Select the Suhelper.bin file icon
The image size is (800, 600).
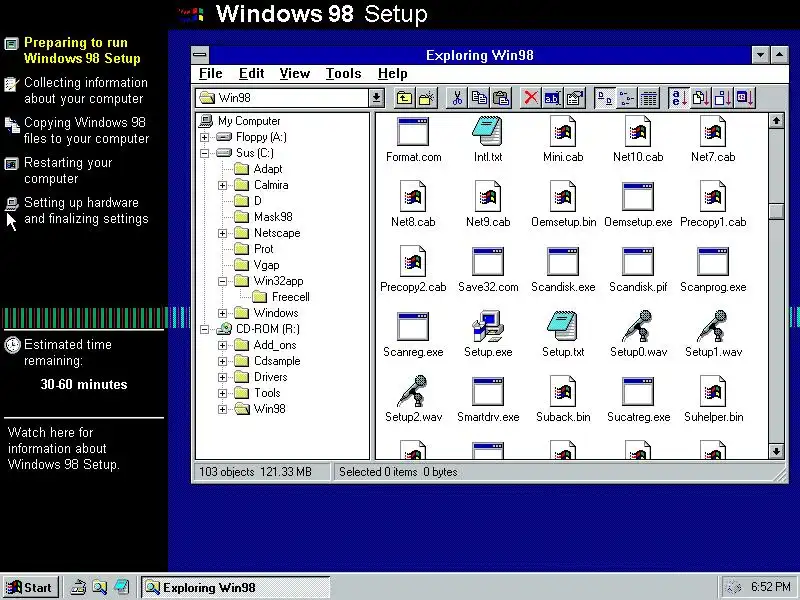(x=713, y=392)
